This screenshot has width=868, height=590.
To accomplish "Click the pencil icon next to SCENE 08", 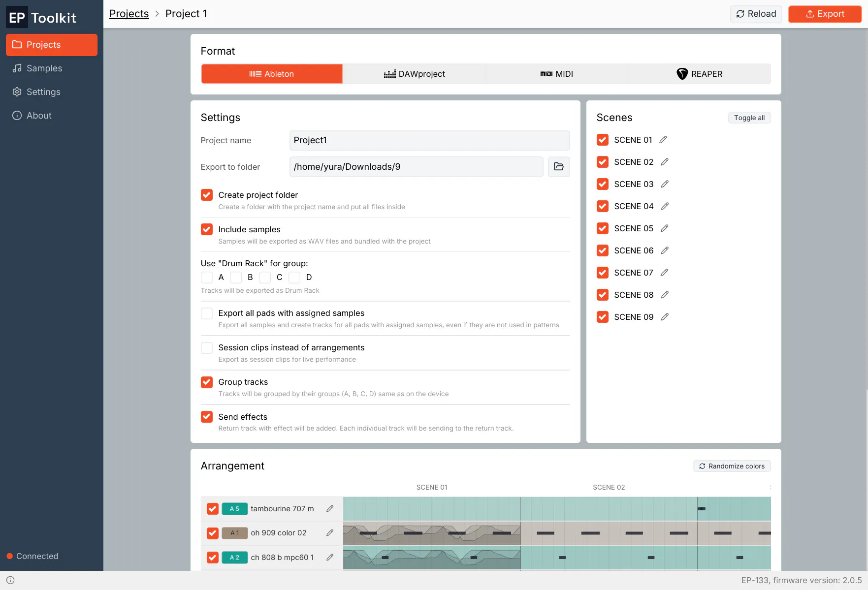I will [665, 295].
